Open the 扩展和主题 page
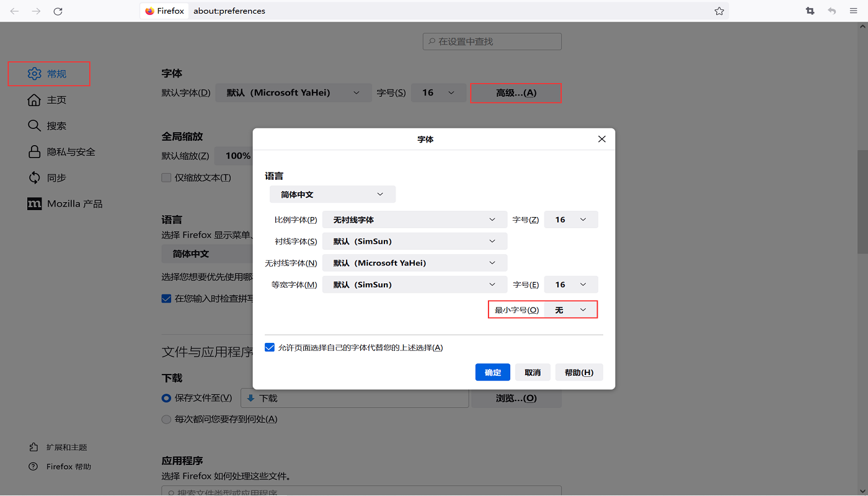 (66, 446)
